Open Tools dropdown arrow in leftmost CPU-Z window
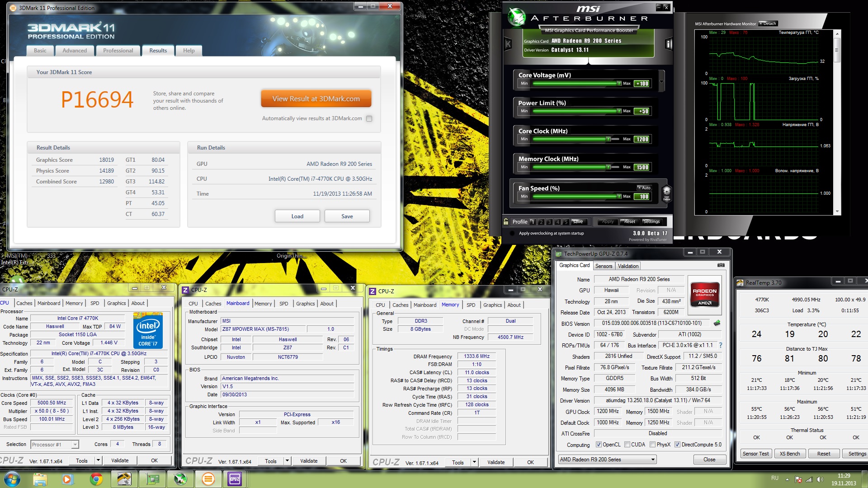Image resolution: width=868 pixels, height=488 pixels. (x=98, y=460)
